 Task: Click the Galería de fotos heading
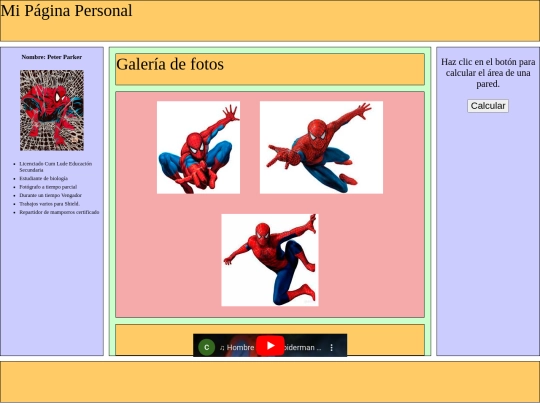tap(170, 64)
